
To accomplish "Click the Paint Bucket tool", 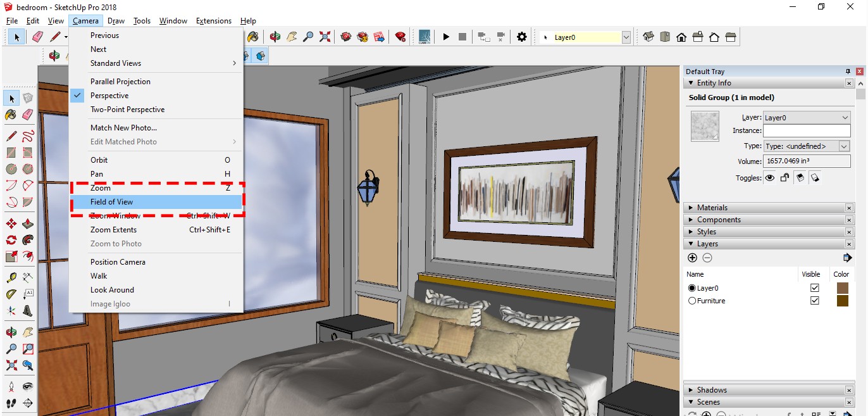I will [11, 115].
